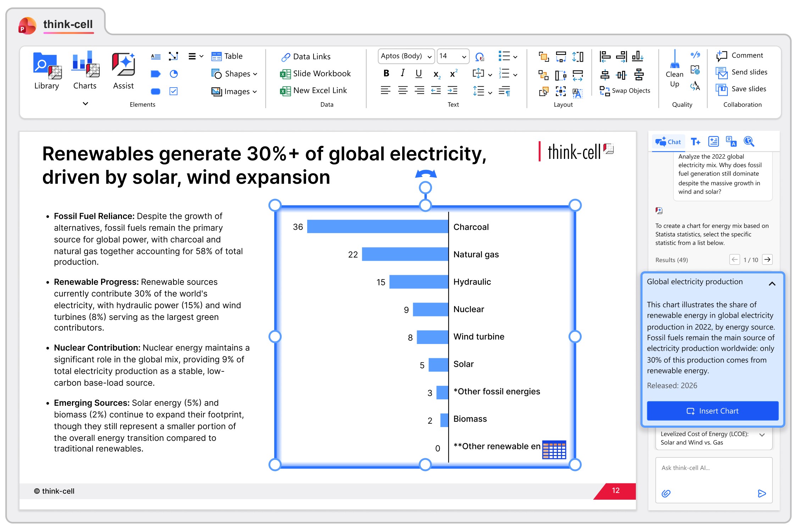
Task: Collapse the Global electricity production card
Action: 772,284
